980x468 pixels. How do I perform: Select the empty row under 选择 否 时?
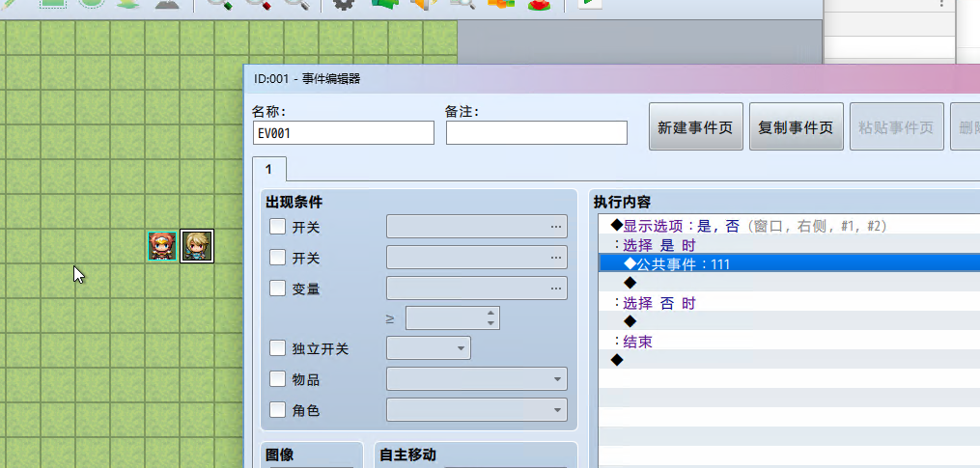[x=789, y=321]
